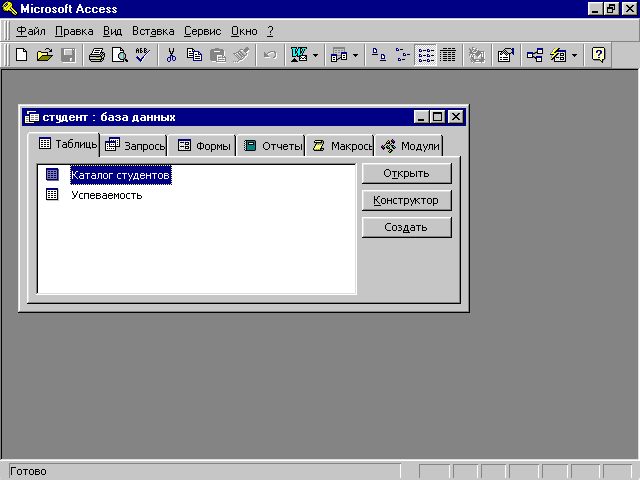640x480 pixels.
Task: Open the Office Links dropdown arrow
Action: [x=315, y=55]
